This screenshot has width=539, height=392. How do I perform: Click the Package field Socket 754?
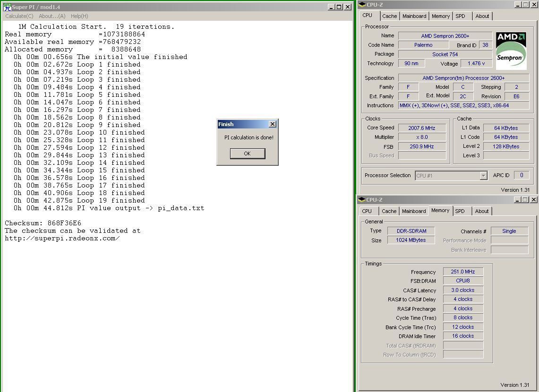445,54
